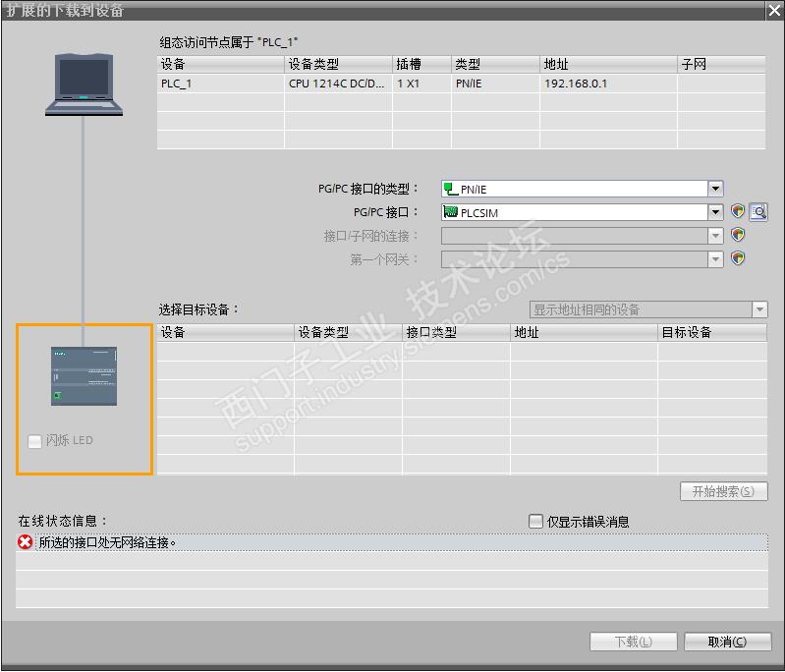Click the 设备类型 header in target device table
The height and width of the screenshot is (672, 785).
(348, 332)
